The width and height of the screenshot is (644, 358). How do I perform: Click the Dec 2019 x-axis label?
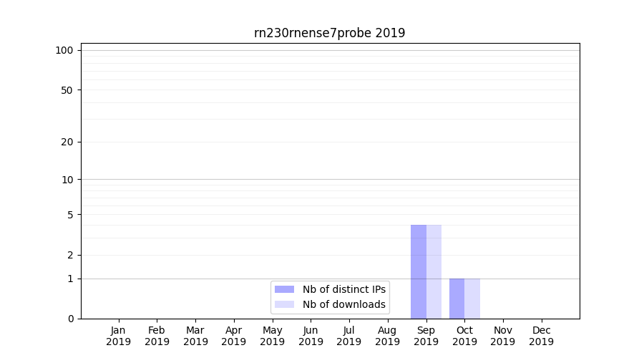click(x=541, y=336)
